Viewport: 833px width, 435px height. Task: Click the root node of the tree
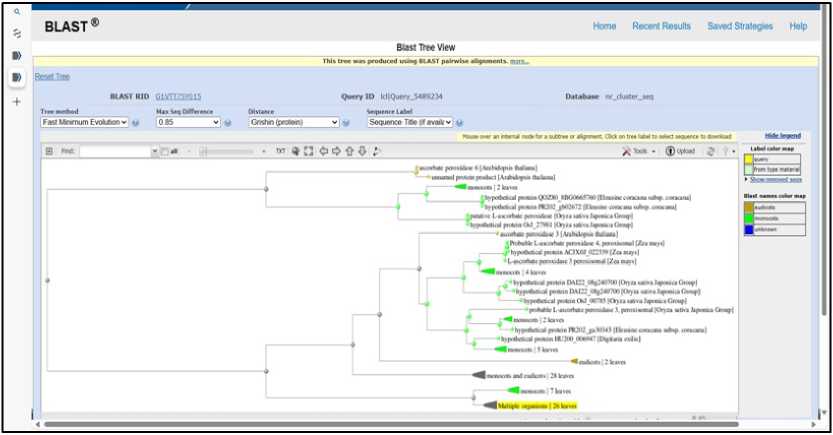point(47,280)
